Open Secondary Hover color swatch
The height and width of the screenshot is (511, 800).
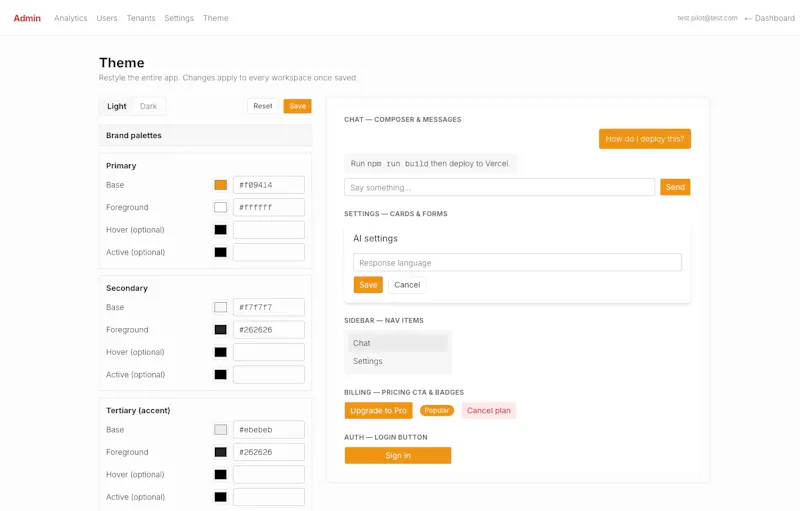click(x=220, y=352)
